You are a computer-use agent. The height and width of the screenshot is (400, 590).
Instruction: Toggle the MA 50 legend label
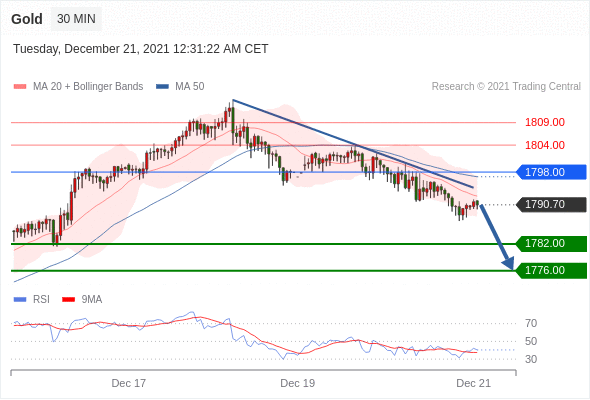190,87
